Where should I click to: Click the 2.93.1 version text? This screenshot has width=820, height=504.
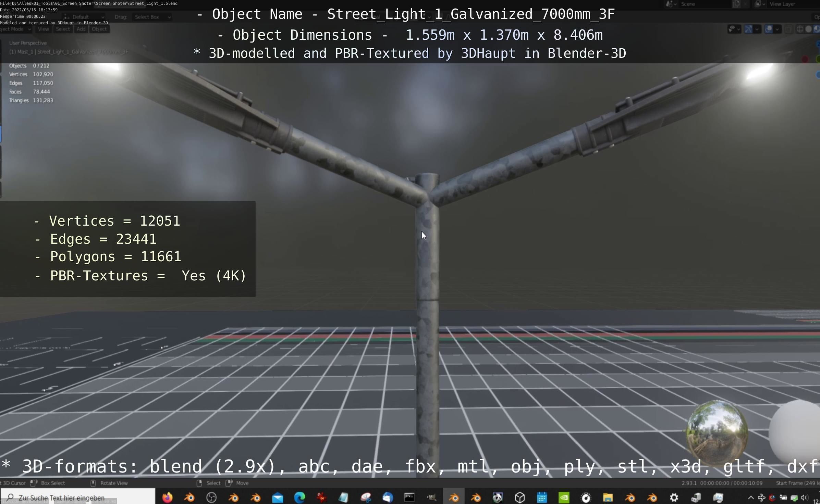(689, 483)
